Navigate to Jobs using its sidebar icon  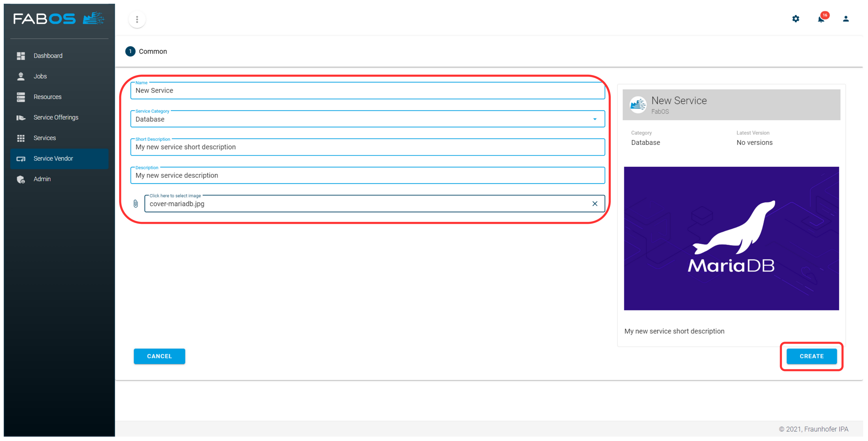(x=21, y=76)
